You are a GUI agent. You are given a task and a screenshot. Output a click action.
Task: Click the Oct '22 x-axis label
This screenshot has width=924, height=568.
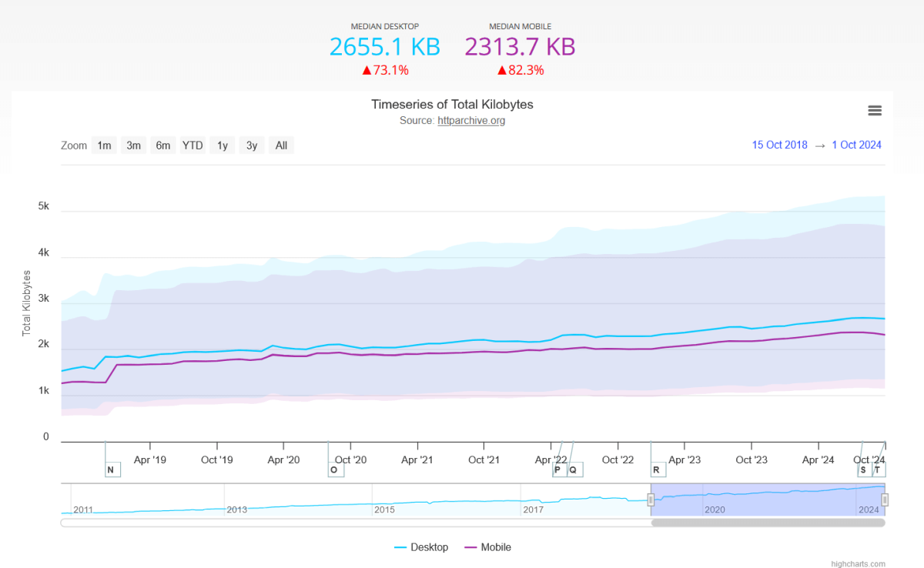pyautogui.click(x=618, y=460)
